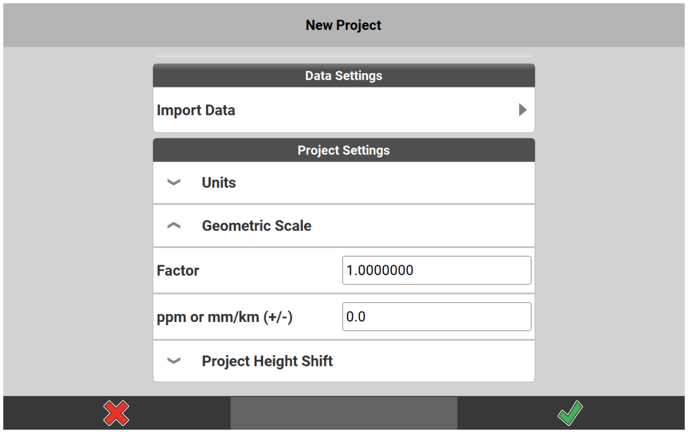Screen dimensions: 688x432
Task: Expand Project Height Shift chevron
Action: click(x=174, y=361)
